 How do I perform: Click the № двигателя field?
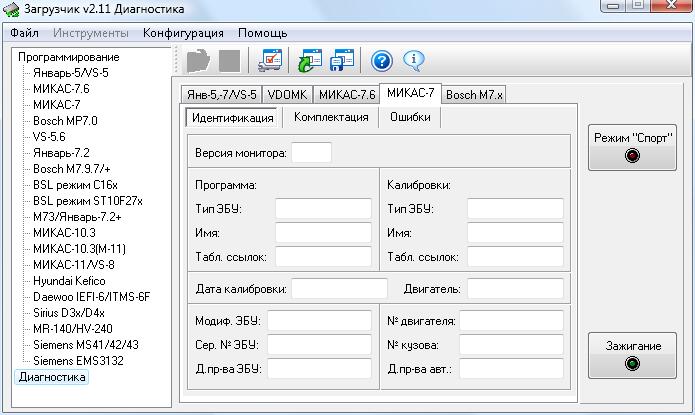pos(511,320)
